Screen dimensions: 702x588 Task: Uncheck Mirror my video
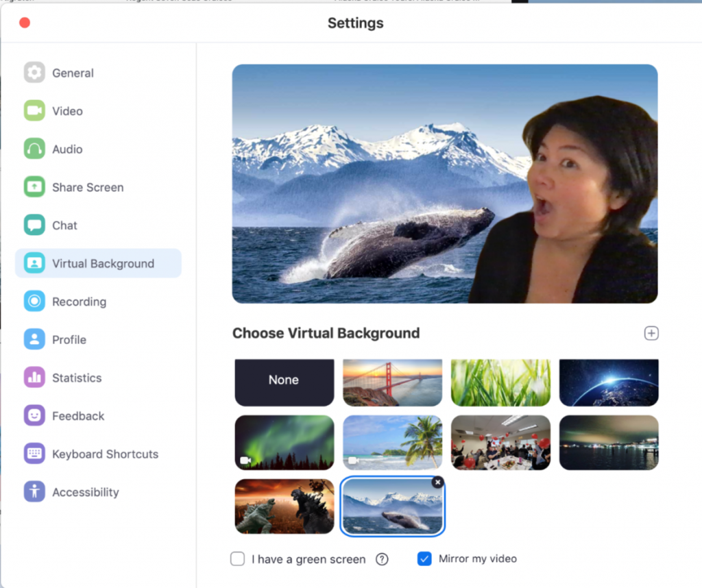pos(424,559)
